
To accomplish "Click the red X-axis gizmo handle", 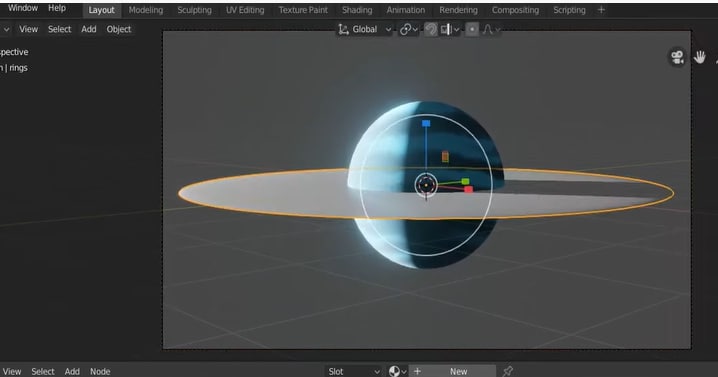I will pos(468,189).
